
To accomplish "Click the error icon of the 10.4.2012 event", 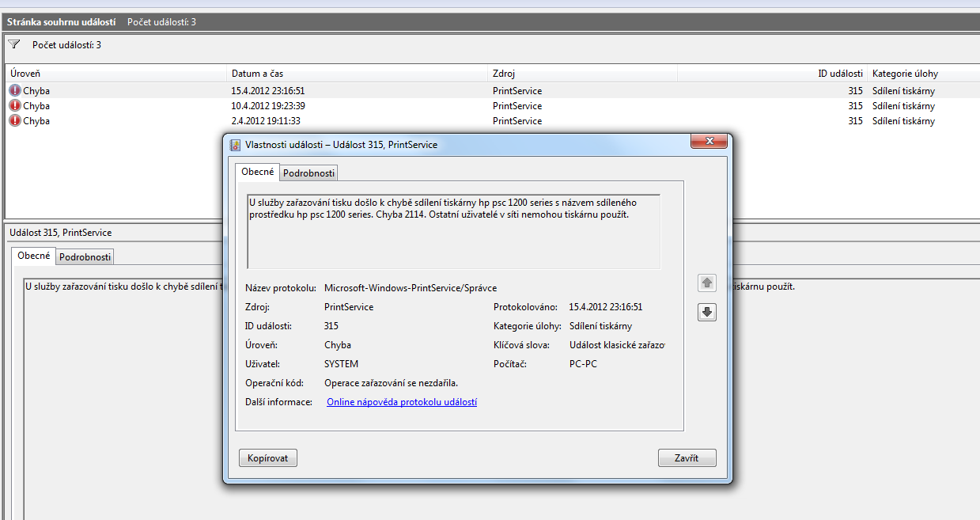I will 15,106.
